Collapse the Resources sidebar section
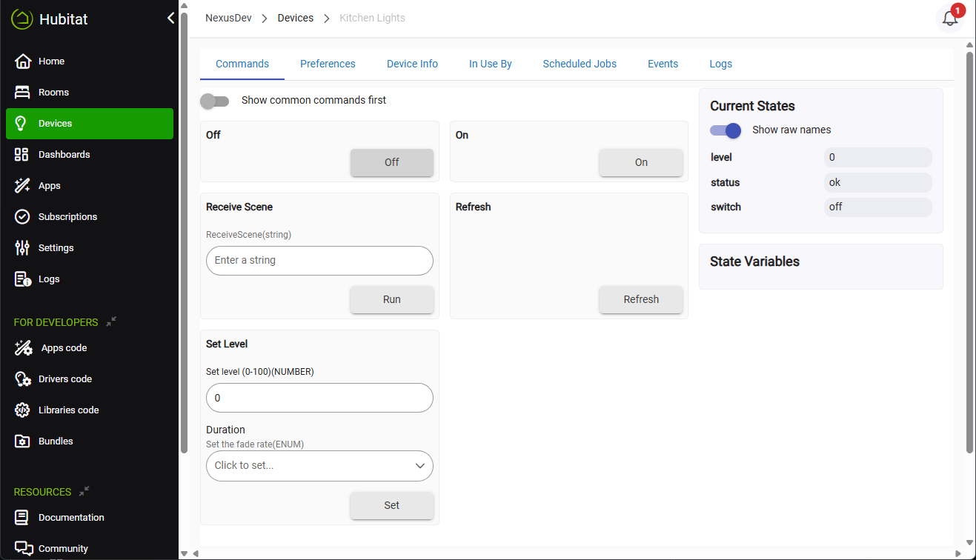Screen dimensions: 976x560 (84, 491)
